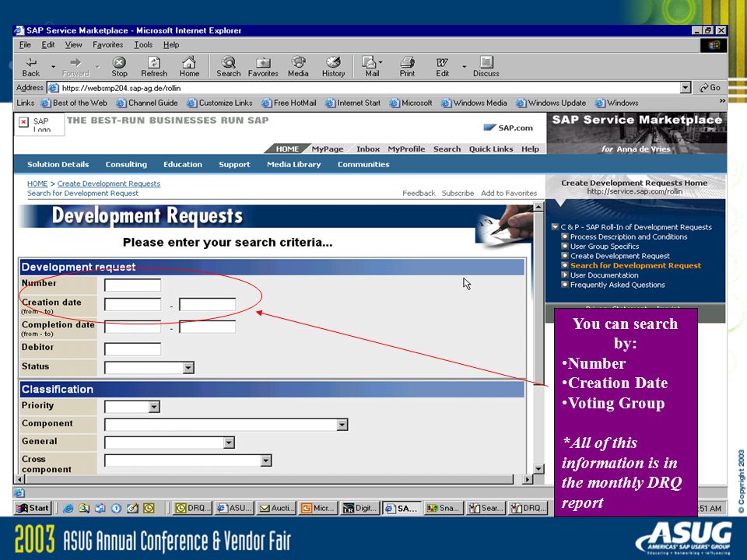Open Free HotMail links bar item
Screen dimensions: 747x560
[289, 103]
